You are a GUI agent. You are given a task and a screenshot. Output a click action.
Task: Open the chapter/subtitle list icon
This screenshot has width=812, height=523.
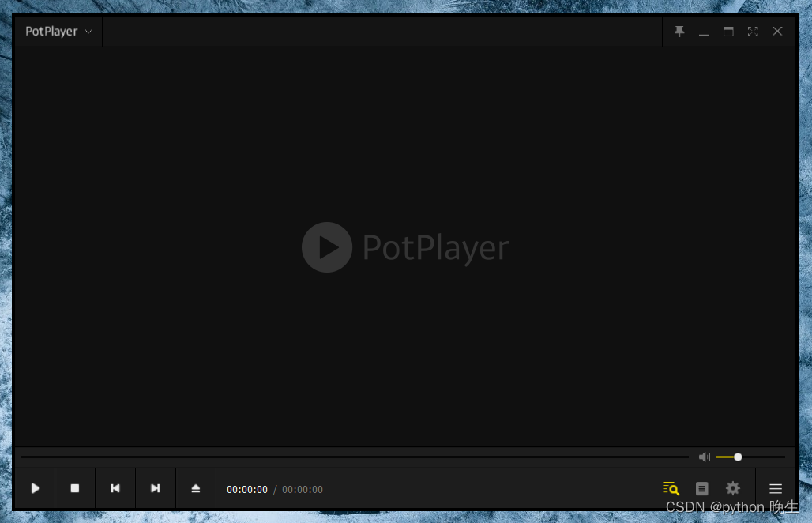click(701, 488)
